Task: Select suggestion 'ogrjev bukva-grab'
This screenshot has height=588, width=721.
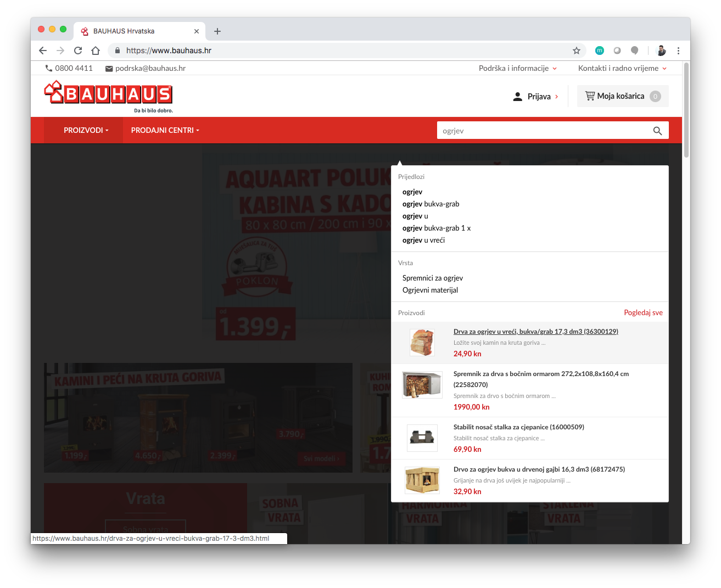Action: tap(431, 204)
